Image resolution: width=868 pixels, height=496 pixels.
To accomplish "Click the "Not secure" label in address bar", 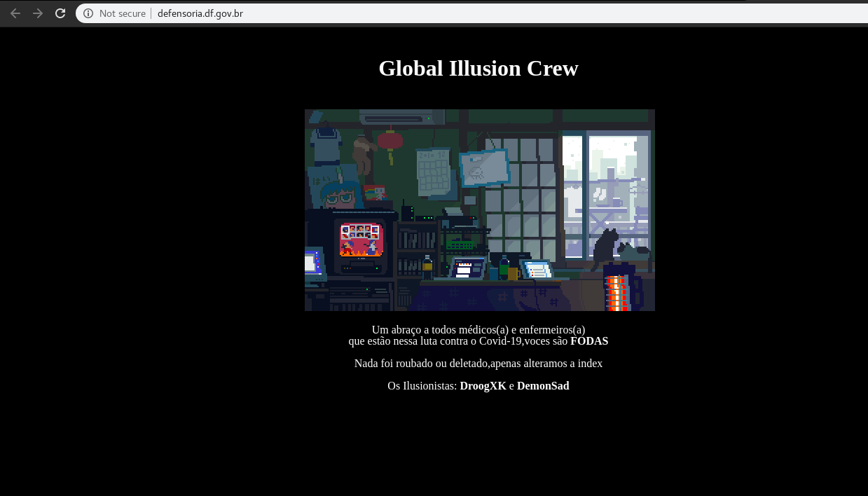I will tap(123, 13).
